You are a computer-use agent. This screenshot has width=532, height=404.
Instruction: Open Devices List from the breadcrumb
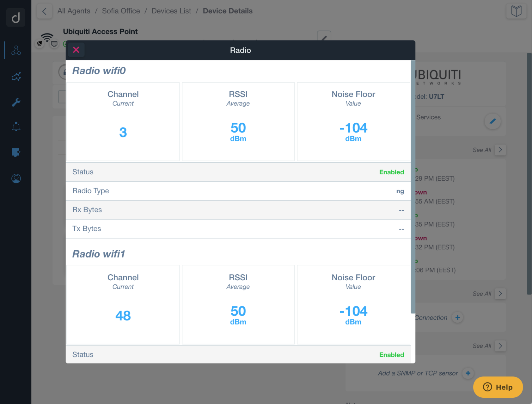click(x=171, y=11)
